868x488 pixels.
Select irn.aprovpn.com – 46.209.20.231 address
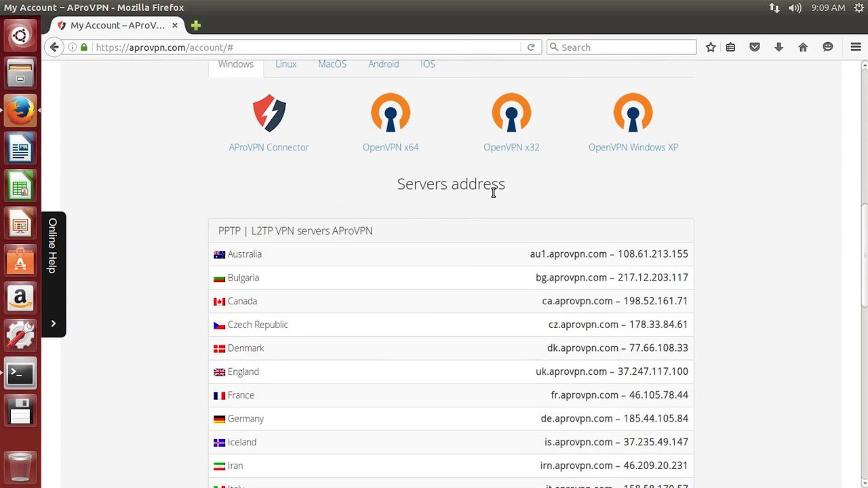coord(614,466)
